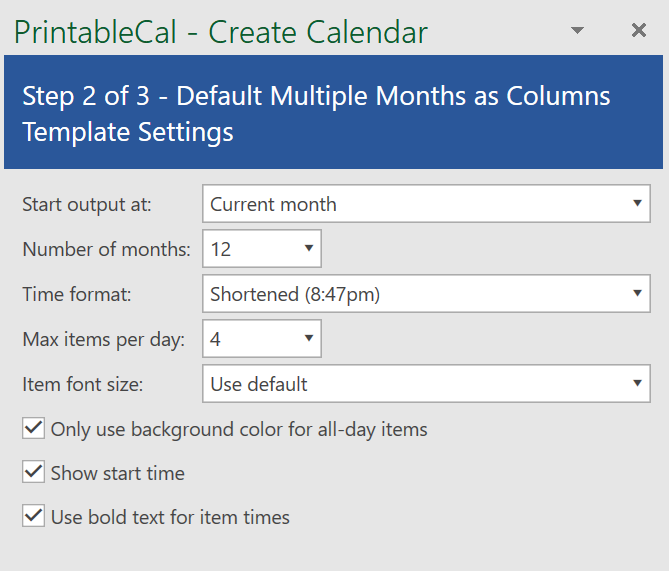Screen dimensions: 669x571
Task: Click the Time format label
Action: (77, 294)
